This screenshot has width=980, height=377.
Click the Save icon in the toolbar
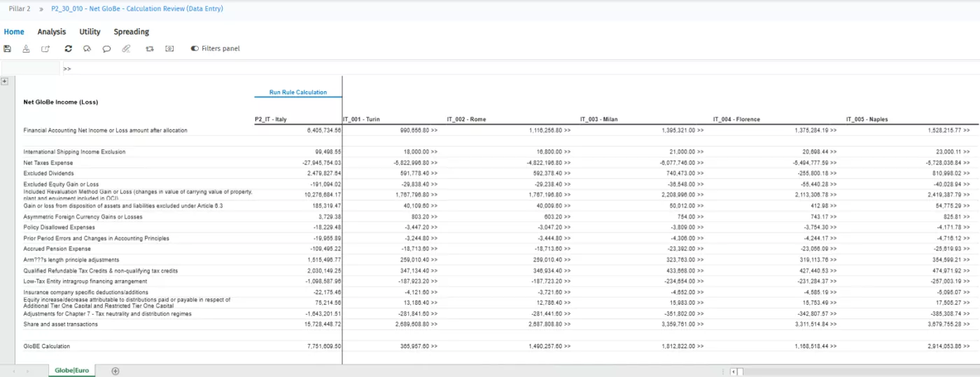point(7,49)
